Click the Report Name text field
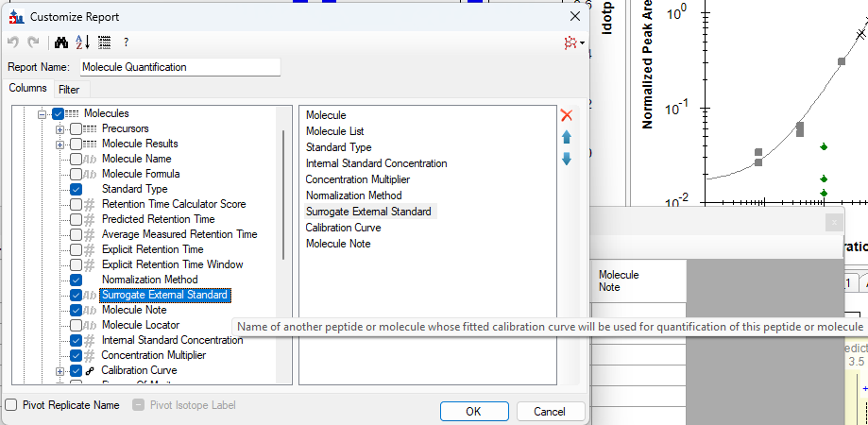868x425 pixels. coord(179,67)
